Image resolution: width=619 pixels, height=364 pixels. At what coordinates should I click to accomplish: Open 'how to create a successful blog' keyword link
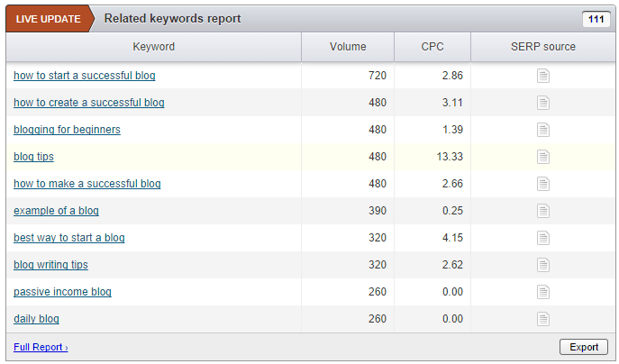(x=89, y=103)
